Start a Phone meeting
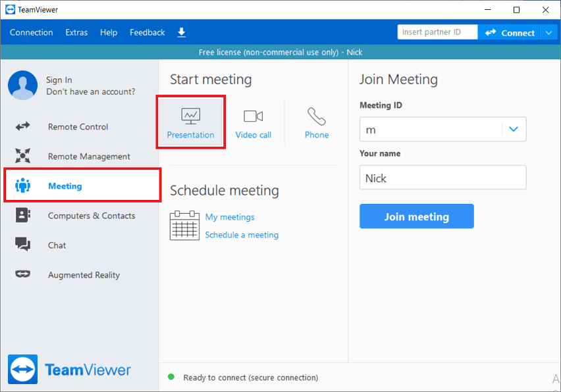Screen dimensions: 561x392 pyautogui.click(x=317, y=122)
